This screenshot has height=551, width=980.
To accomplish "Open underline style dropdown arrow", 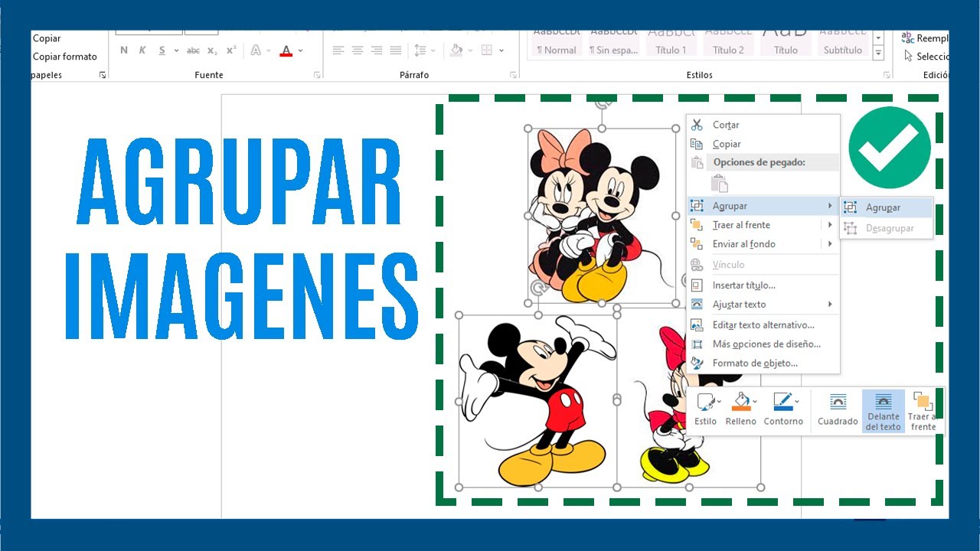I will [176, 51].
